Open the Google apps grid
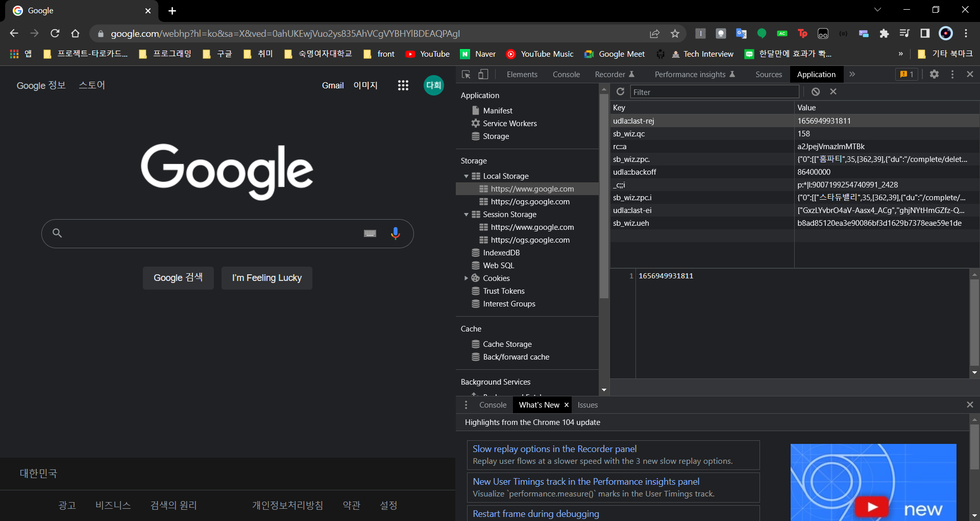The height and width of the screenshot is (521, 980). (403, 85)
